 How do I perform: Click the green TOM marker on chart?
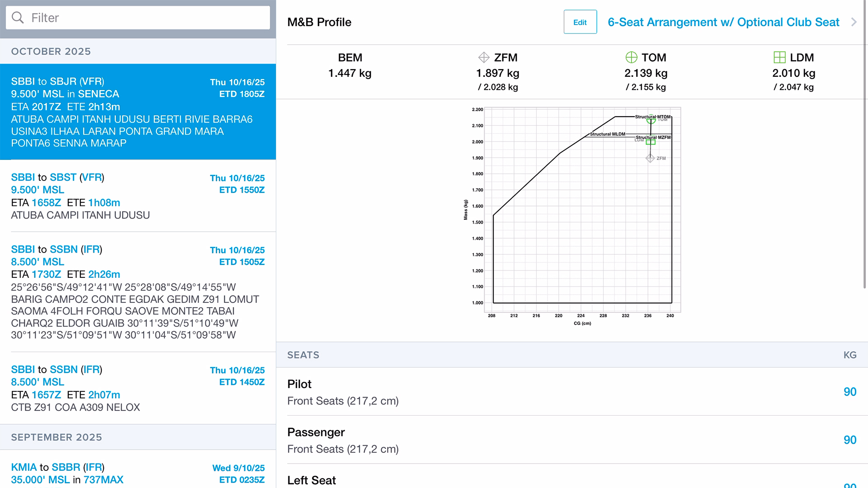point(651,119)
